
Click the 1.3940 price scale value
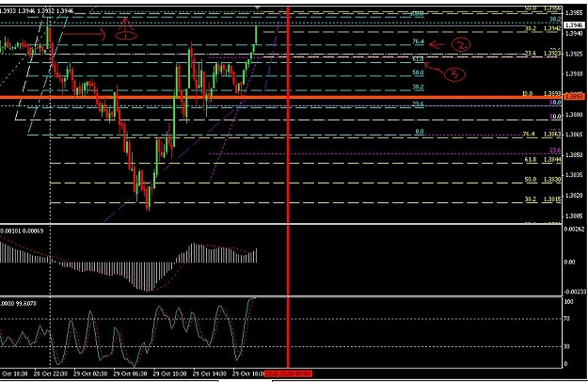(x=574, y=33)
